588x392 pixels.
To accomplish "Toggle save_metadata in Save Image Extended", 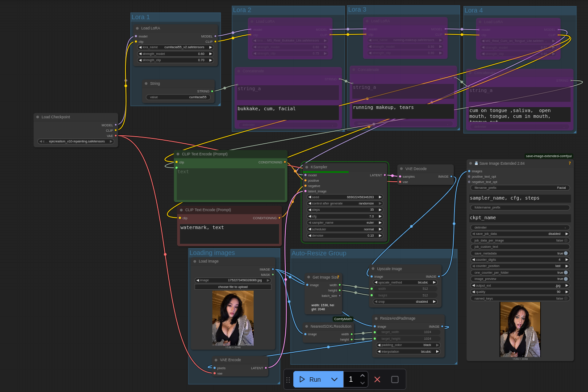I will coord(566,253).
